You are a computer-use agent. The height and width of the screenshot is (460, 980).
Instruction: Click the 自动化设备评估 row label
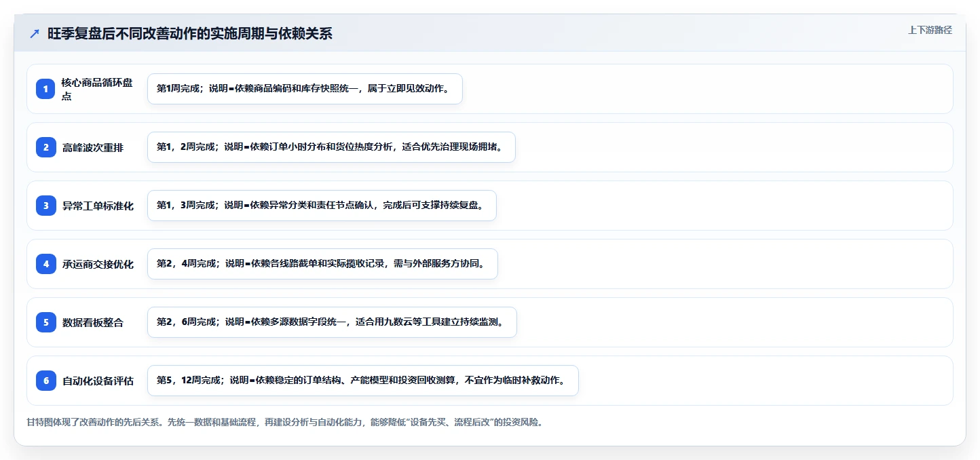click(x=98, y=381)
